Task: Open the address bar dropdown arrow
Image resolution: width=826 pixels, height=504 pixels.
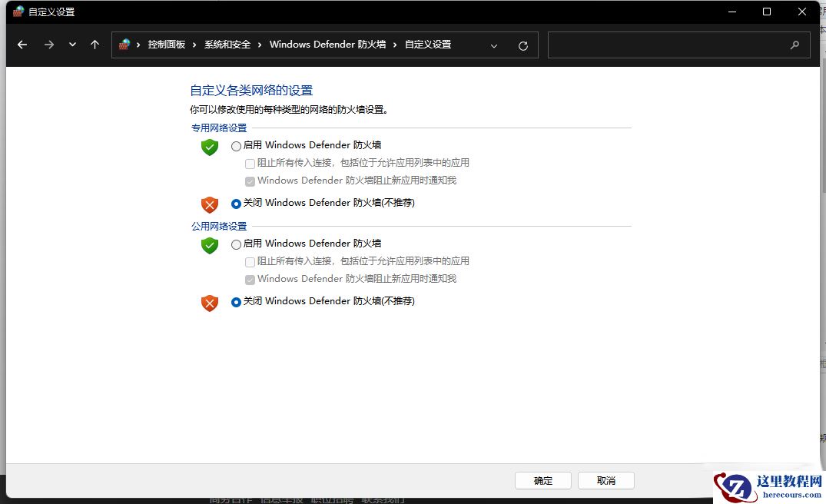Action: tap(494, 45)
